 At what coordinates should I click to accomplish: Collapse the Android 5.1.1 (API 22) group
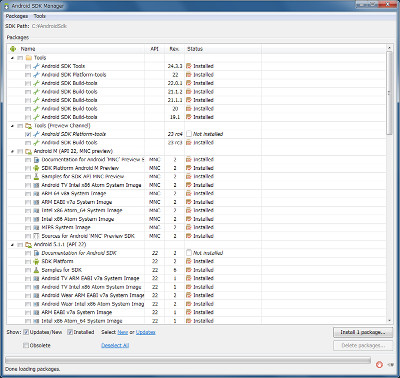point(13,245)
